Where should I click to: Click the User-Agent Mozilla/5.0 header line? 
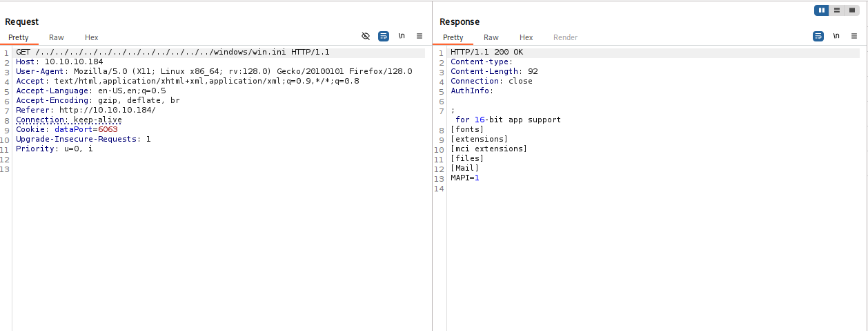pos(214,71)
